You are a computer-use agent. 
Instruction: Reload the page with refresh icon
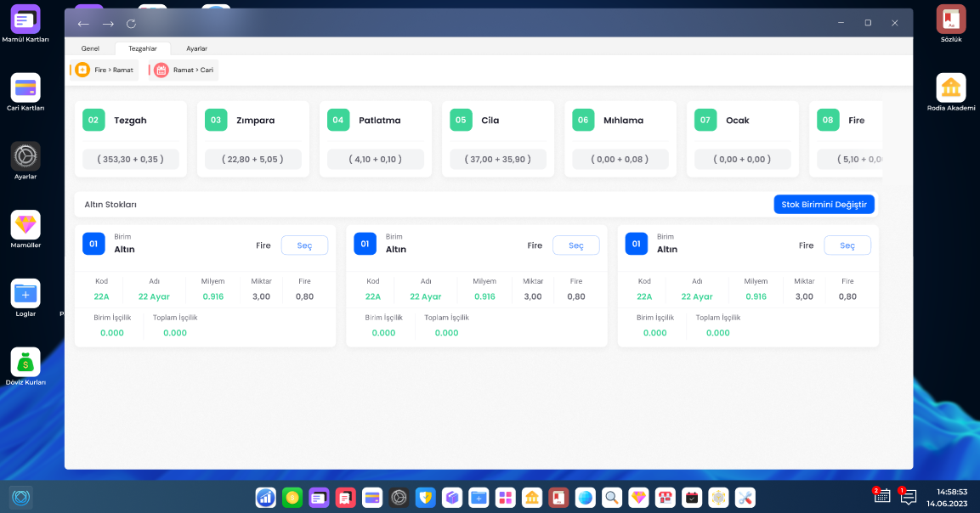(131, 24)
